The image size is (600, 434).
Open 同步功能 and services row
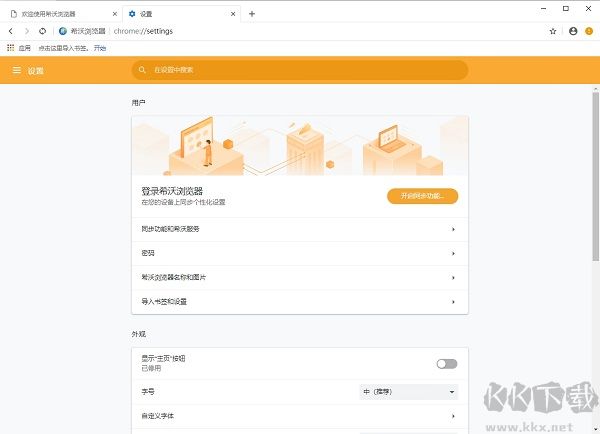click(300, 229)
